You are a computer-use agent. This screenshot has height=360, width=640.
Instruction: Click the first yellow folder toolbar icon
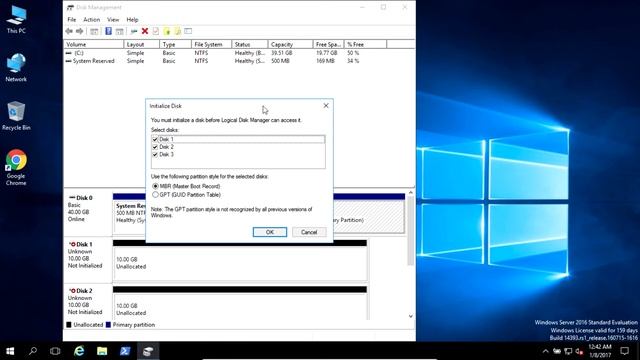[167, 31]
